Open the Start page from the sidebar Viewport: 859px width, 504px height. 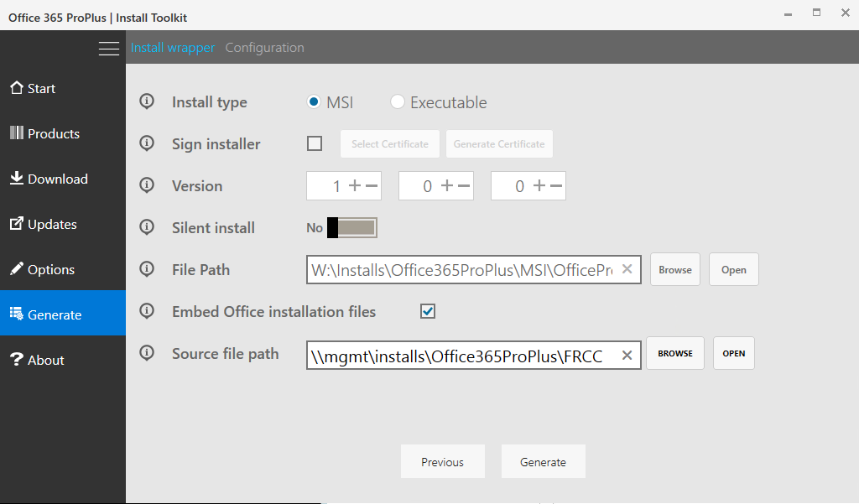[x=38, y=87]
